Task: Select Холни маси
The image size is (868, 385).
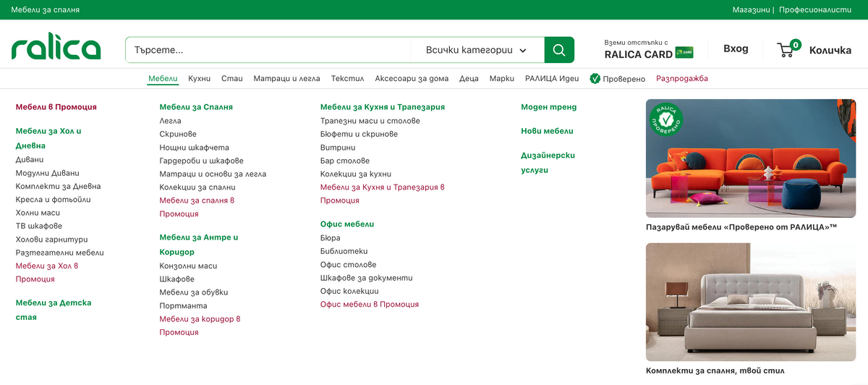Action: pos(38,213)
